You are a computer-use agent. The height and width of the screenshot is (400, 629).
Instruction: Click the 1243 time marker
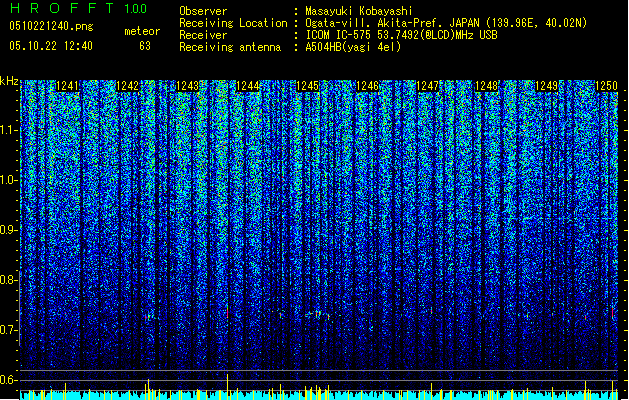(187, 86)
